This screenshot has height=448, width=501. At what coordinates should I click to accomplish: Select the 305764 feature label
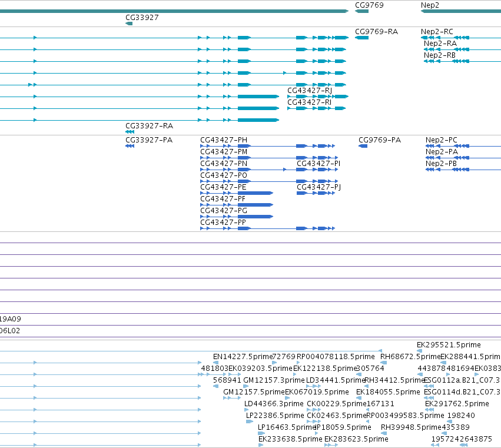click(x=370, y=369)
